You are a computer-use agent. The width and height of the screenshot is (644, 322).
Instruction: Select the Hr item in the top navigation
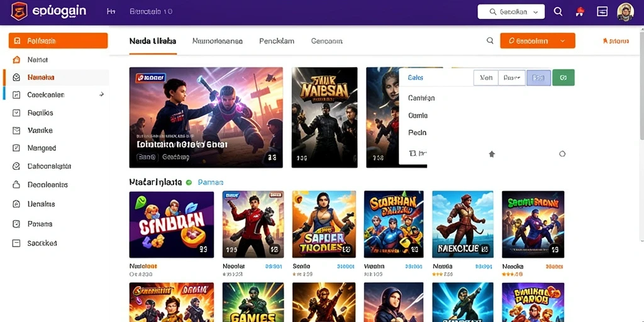pyautogui.click(x=111, y=11)
